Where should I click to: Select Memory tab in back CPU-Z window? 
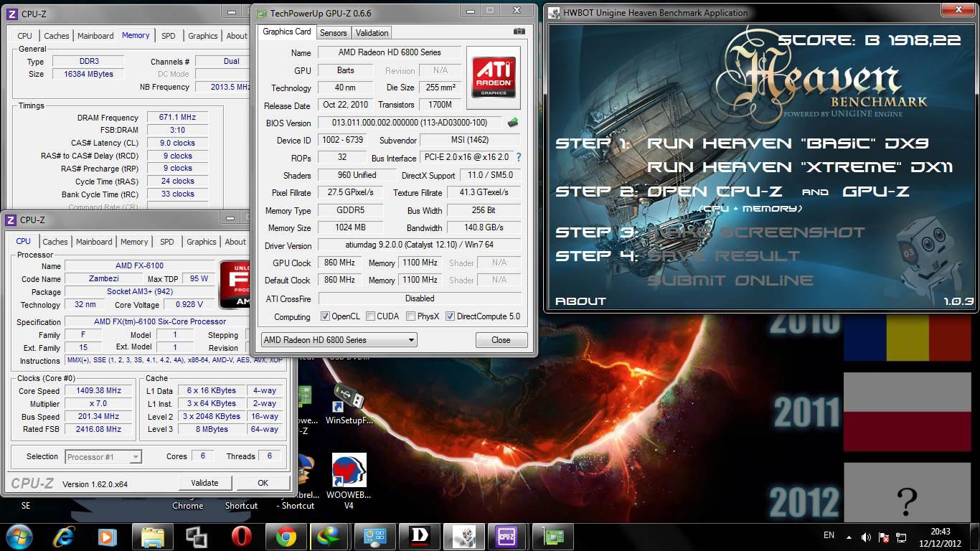click(136, 35)
